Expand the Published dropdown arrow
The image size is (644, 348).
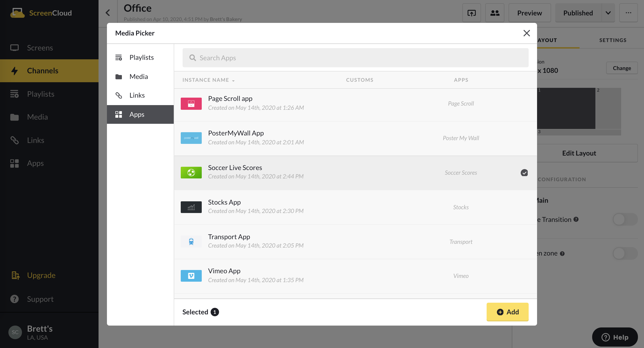point(608,13)
